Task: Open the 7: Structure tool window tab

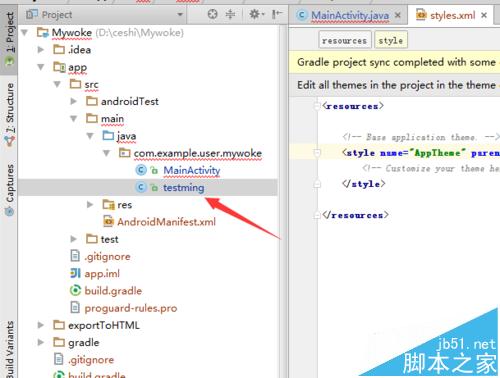Action: pyautogui.click(x=10, y=115)
